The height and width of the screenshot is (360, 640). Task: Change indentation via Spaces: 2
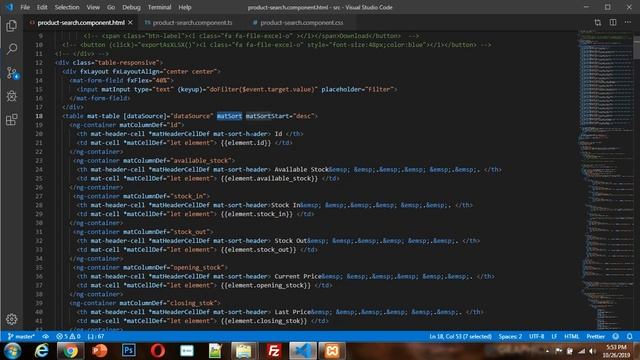coord(510,337)
